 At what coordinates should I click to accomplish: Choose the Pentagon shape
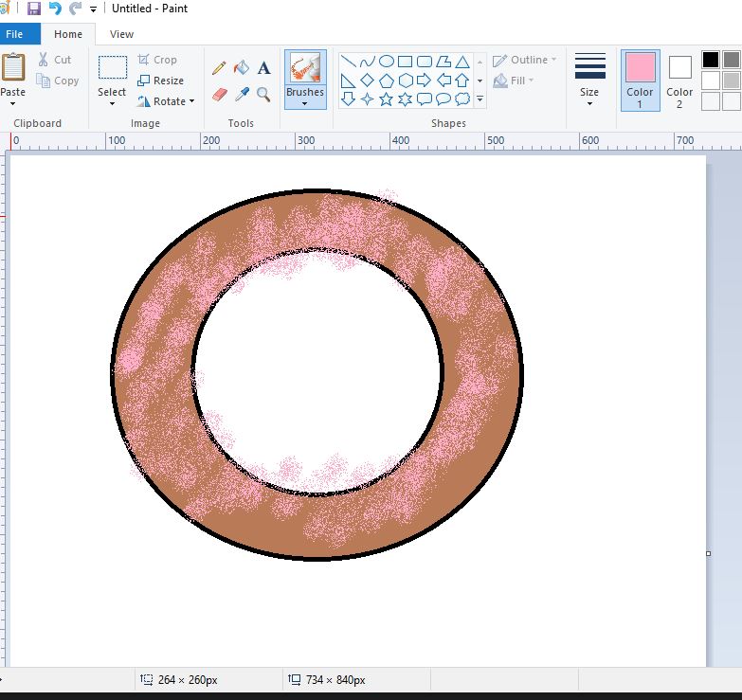(x=387, y=81)
